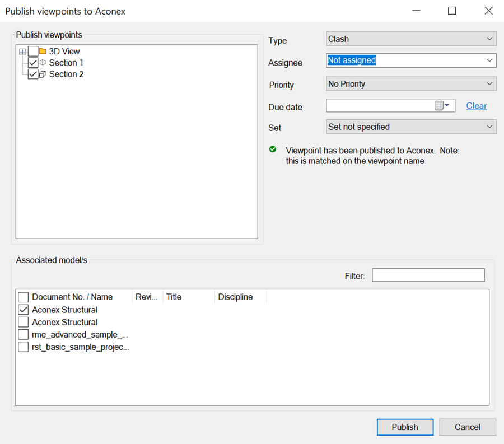504x444 pixels.
Task: Sort by Document No. / Name column
Action: [72, 297]
